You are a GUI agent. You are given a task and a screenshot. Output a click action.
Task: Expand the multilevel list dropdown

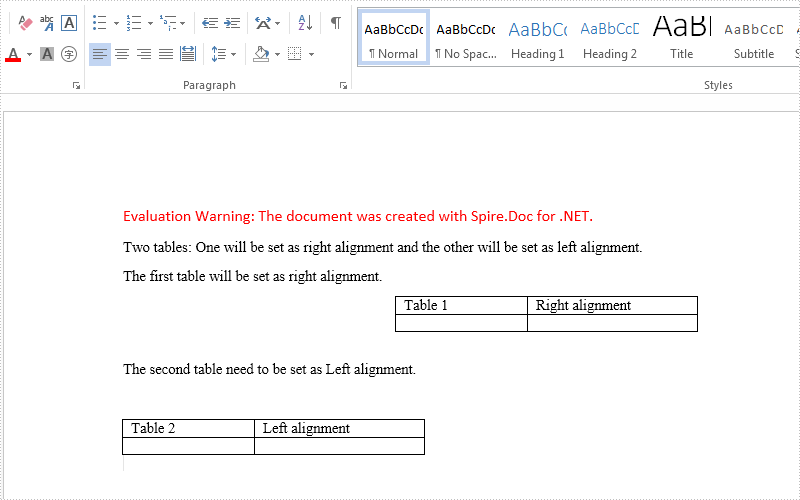click(183, 23)
